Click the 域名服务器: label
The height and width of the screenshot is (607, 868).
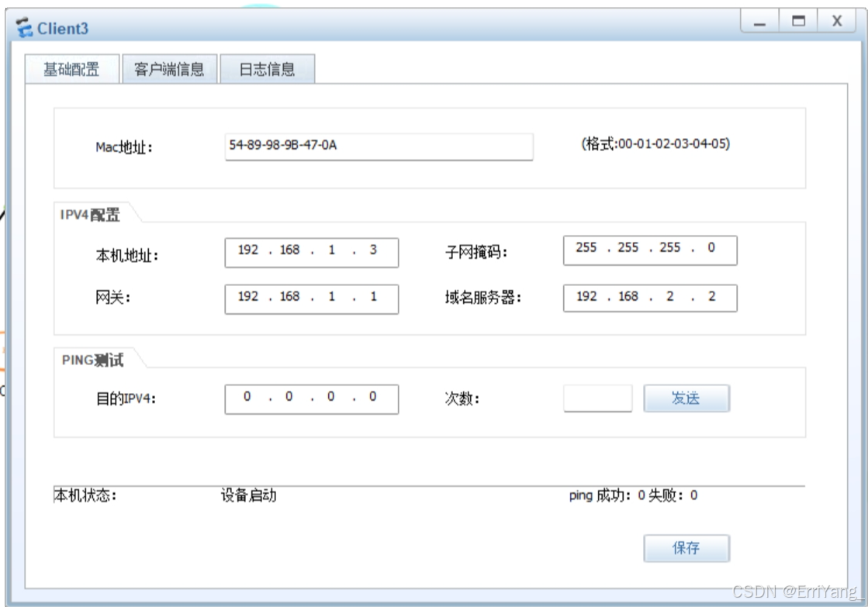[x=483, y=298]
